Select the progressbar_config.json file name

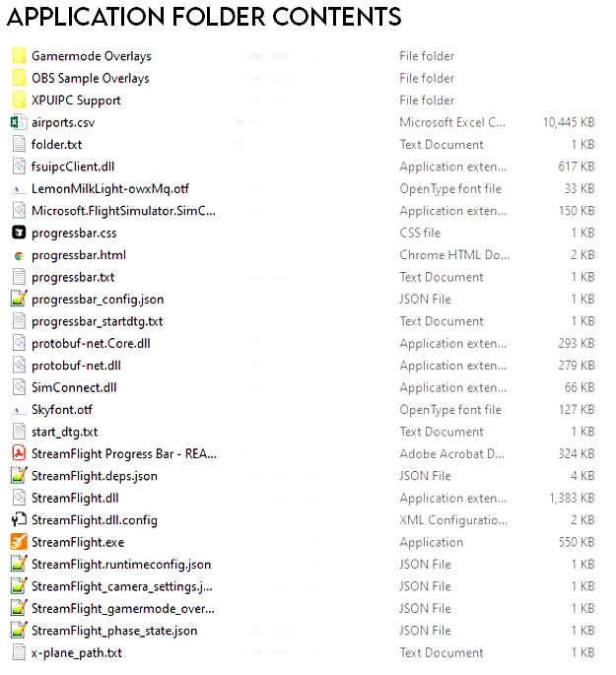tap(98, 300)
